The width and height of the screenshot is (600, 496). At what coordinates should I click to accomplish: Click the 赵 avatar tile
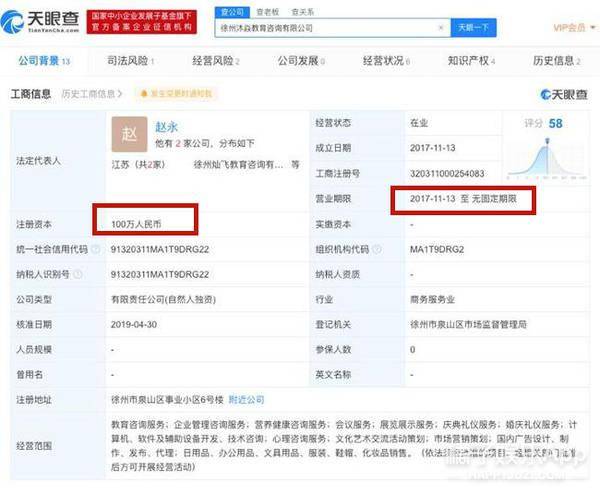point(129,134)
